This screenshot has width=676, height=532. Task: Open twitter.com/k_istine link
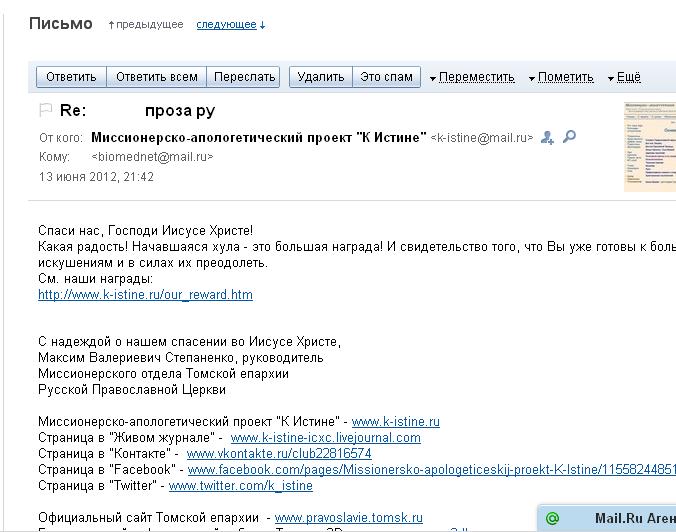pyautogui.click(x=241, y=485)
